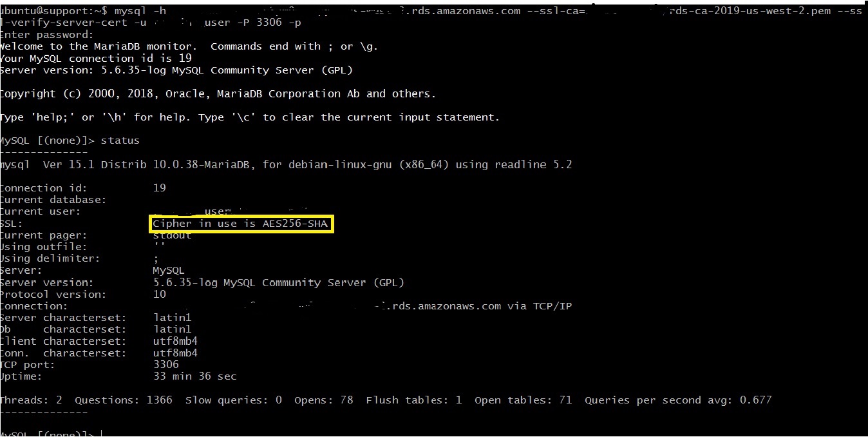Click the 'rds-ca-2019-us-west-2.pem' filename in the command
Image resolution: width=868 pixels, height=437 pixels.
pyautogui.click(x=750, y=11)
